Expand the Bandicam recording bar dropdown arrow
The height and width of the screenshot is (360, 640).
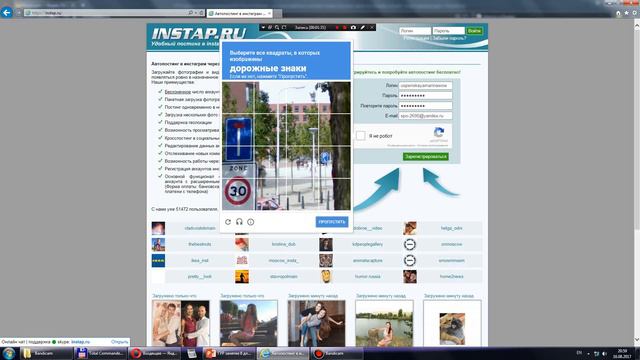click(x=263, y=27)
